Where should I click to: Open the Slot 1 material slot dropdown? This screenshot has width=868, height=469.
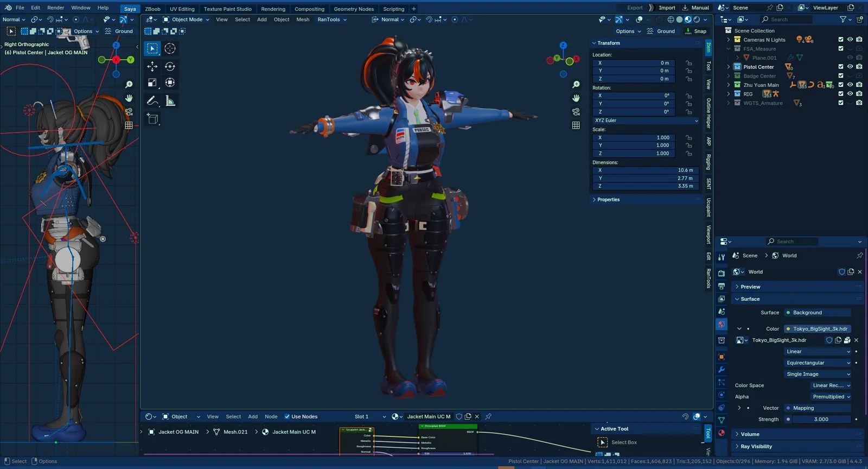[370, 417]
